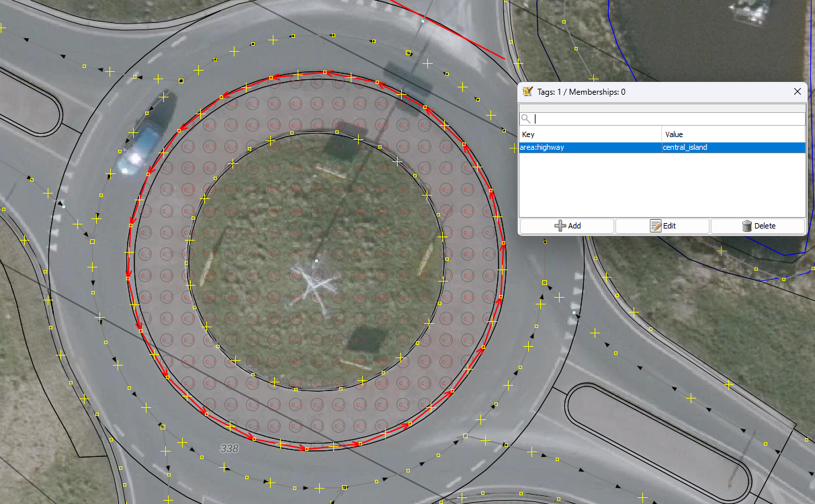Sort tags by the Value column header
The height and width of the screenshot is (504, 815).
pyautogui.click(x=733, y=134)
